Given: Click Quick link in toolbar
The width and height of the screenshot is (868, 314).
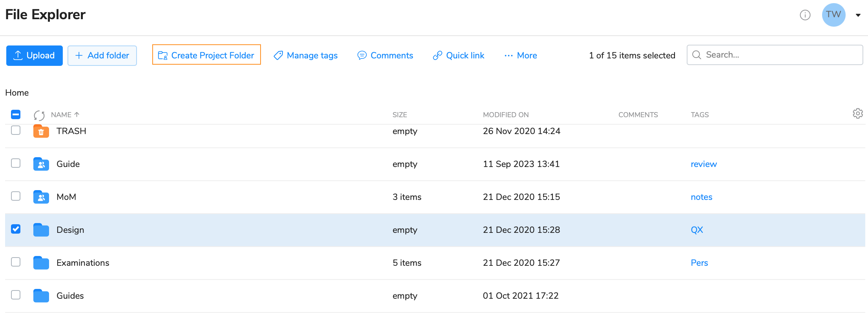Looking at the screenshot, I should (x=459, y=56).
